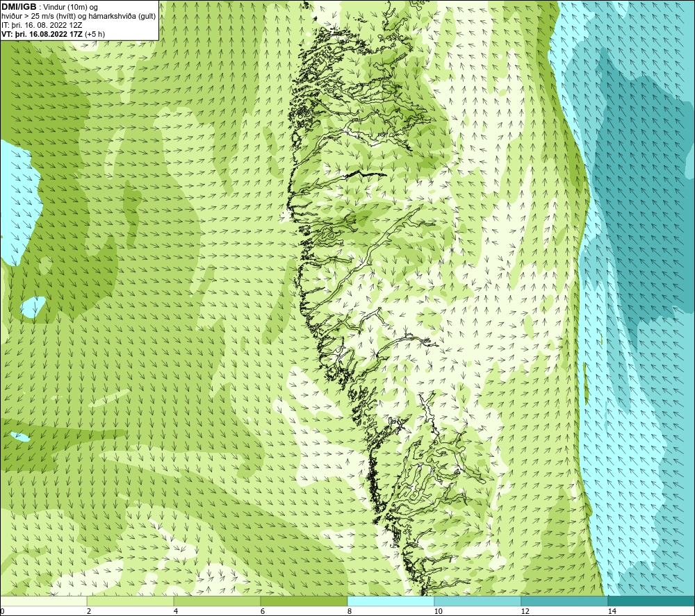The image size is (695, 616).
Task: Click the 10–12 m/s teal legend swatch
Action: tap(478, 601)
